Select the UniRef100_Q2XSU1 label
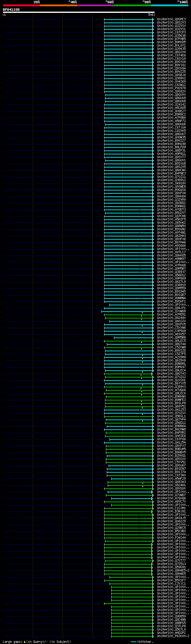Screen dimensions: 191x644 [x=171, y=380]
